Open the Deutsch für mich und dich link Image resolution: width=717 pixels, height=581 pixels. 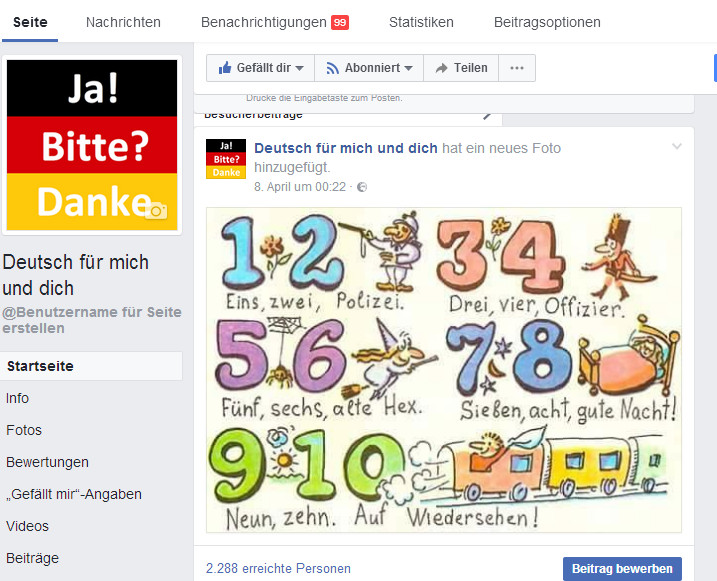coord(346,148)
